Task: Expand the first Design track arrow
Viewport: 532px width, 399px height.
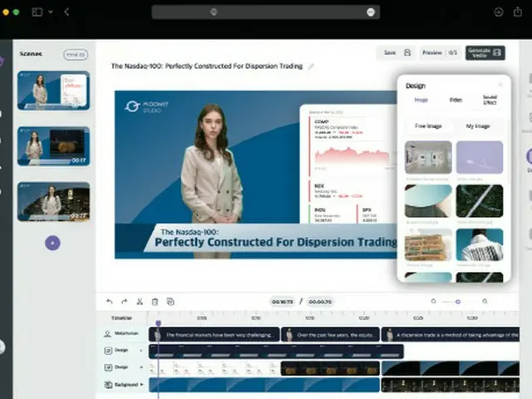Action: pos(141,350)
